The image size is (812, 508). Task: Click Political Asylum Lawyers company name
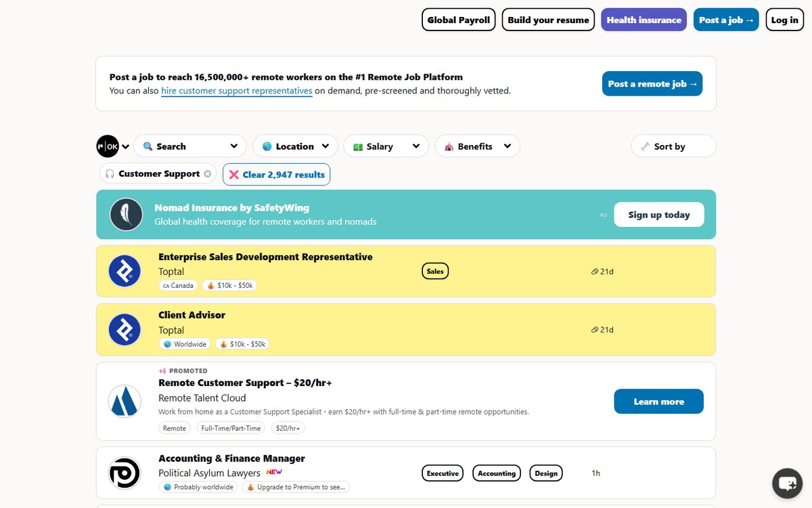click(209, 473)
